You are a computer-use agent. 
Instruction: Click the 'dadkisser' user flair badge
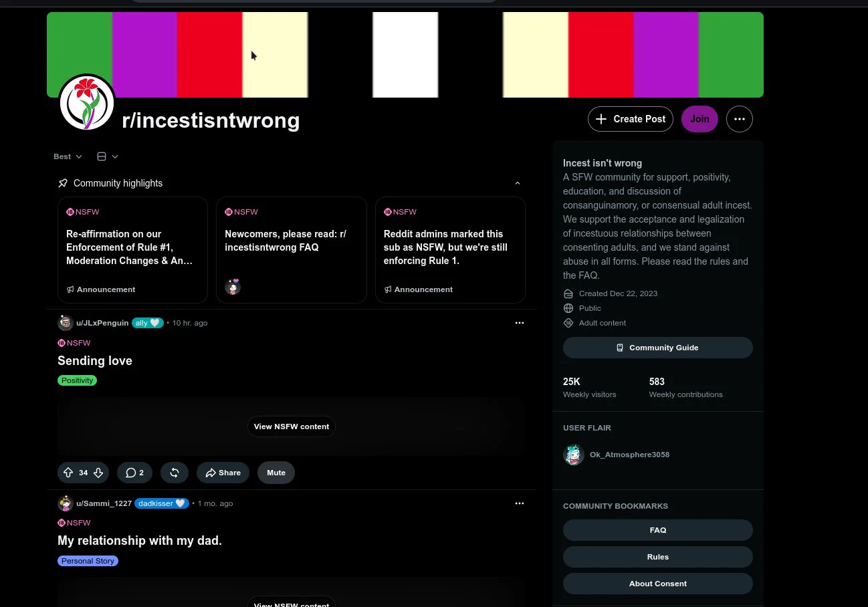[162, 503]
